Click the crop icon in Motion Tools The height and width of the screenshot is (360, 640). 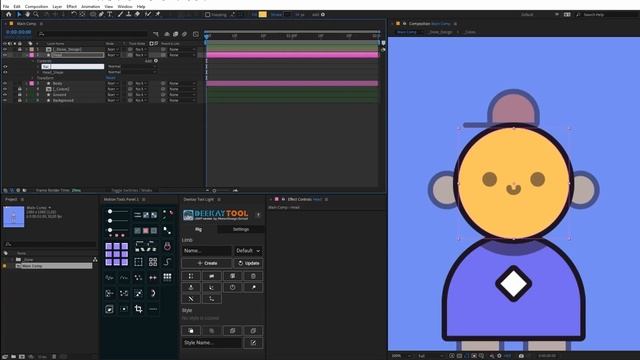tap(138, 309)
